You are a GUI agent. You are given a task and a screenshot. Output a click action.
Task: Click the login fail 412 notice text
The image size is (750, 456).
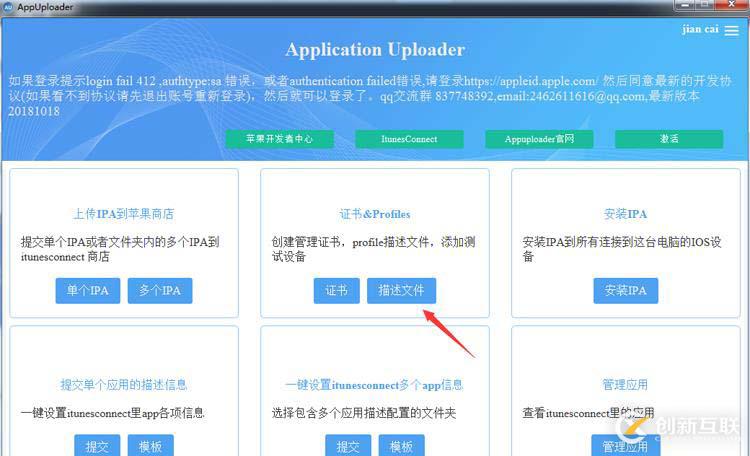point(369,96)
